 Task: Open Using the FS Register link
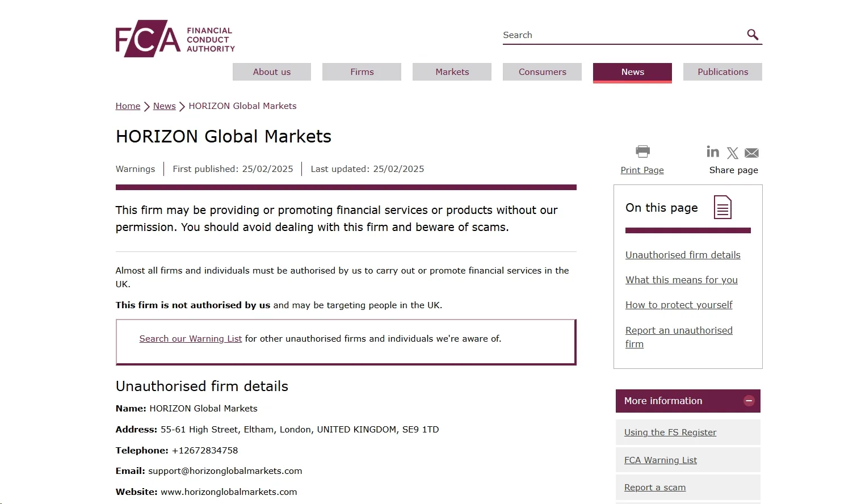coord(670,432)
